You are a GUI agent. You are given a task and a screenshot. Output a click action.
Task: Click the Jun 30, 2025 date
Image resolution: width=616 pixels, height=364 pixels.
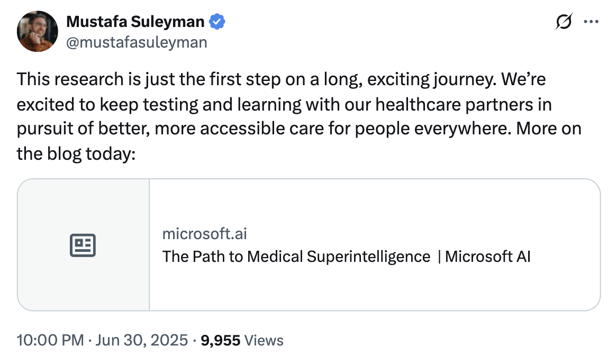click(x=142, y=340)
